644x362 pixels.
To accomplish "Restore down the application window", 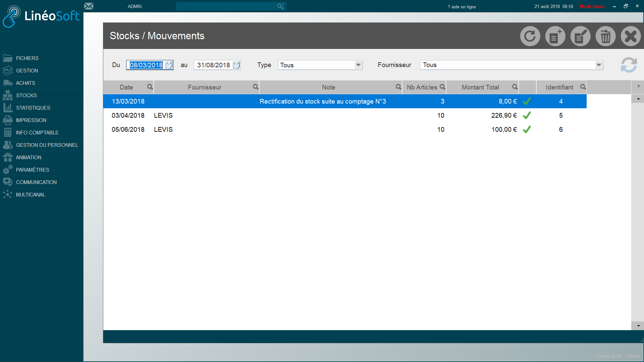I will pyautogui.click(x=626, y=6).
